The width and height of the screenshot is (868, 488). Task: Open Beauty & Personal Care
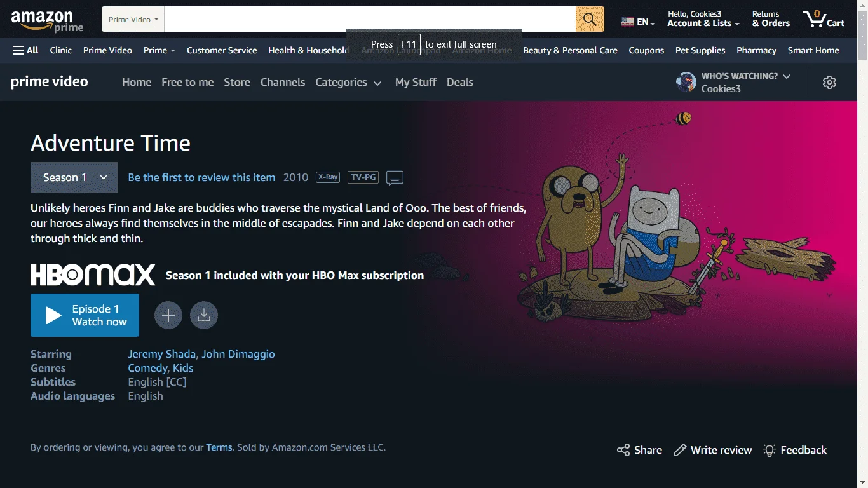point(570,50)
